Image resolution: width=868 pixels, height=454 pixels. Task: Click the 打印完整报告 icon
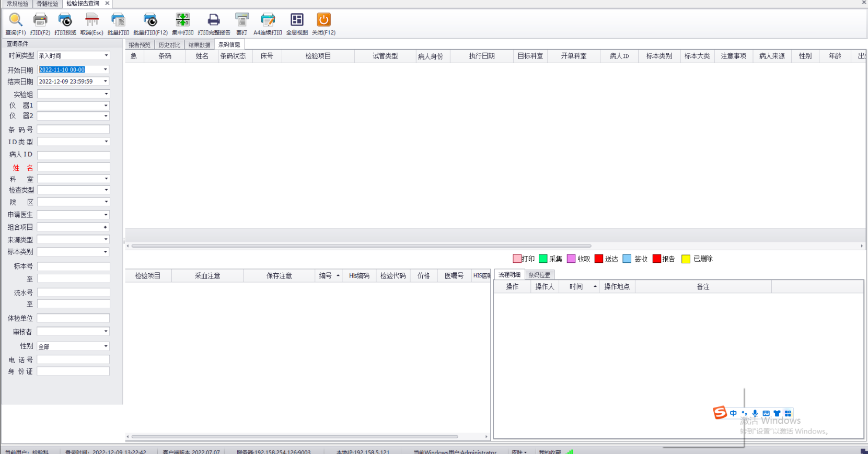coord(214,20)
